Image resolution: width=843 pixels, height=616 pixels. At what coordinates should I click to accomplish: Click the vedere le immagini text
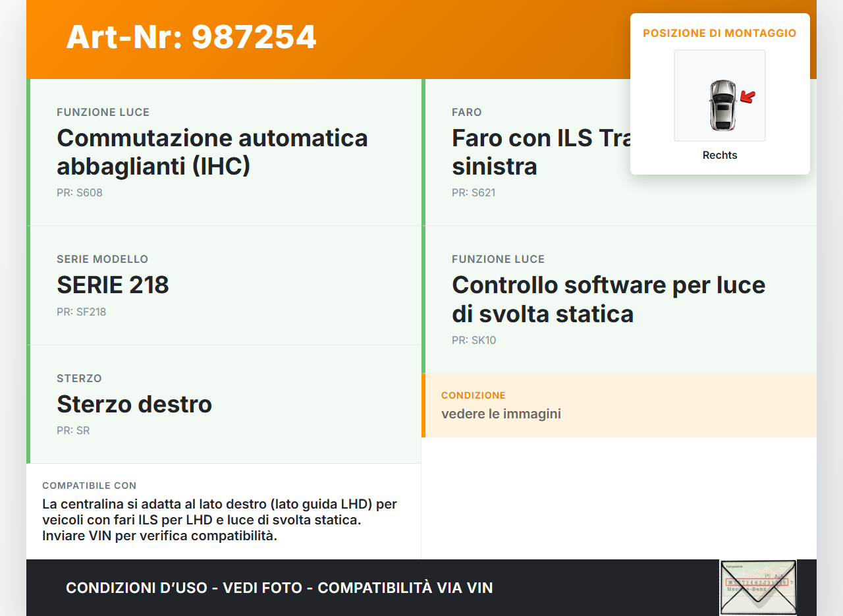pyautogui.click(x=501, y=414)
